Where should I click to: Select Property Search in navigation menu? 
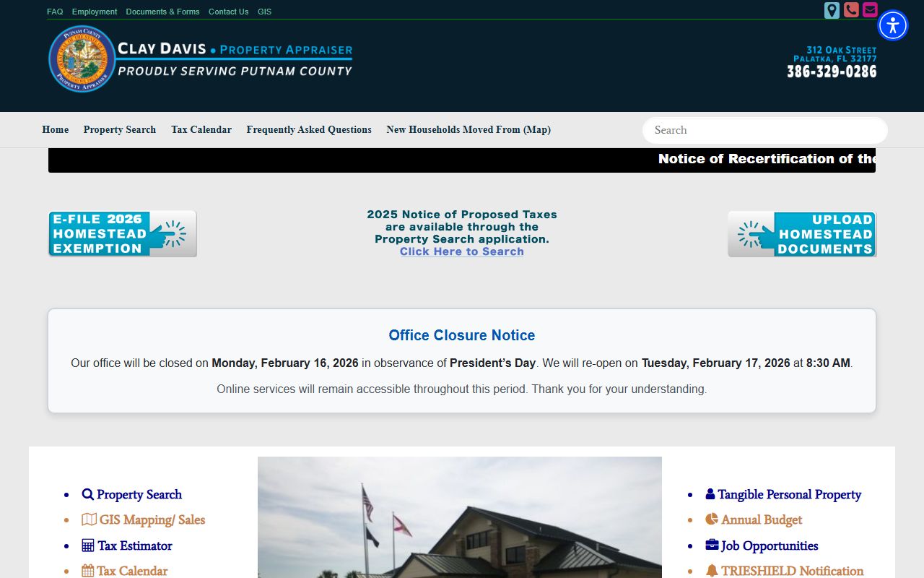120,130
